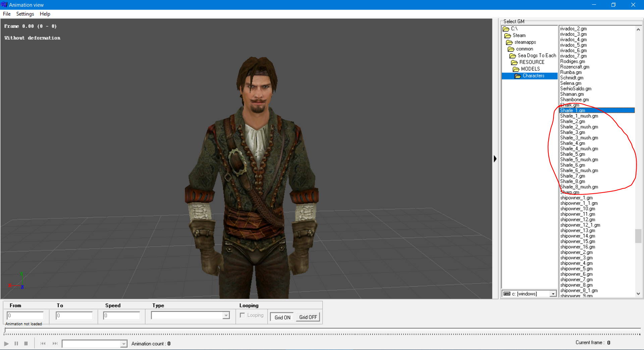Click the file list scrollbar thumb

(638, 236)
